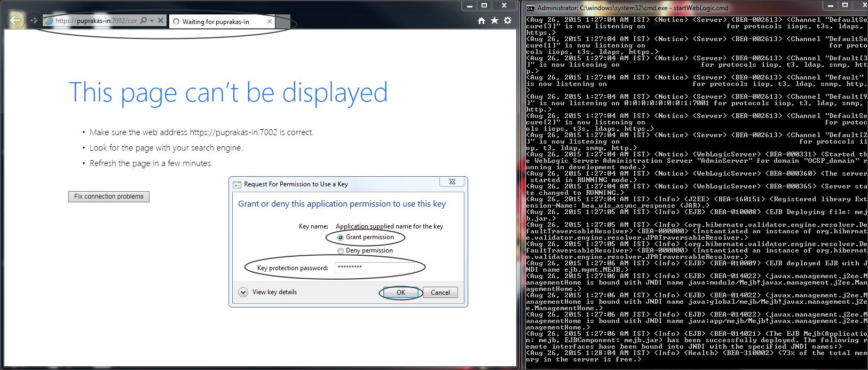Confirm the key permission dialog with OK

401,292
